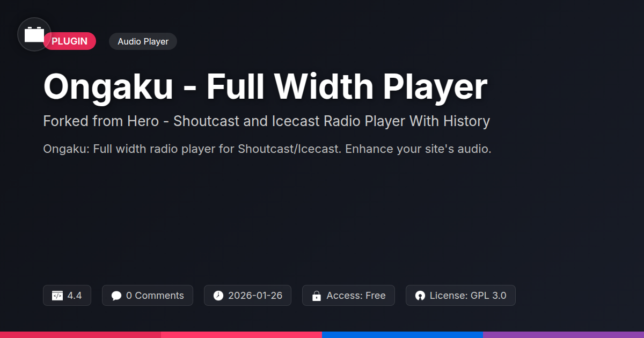Screen dimensions: 644x338
Task: Select the 4.4 version badge
Action: pyautogui.click(x=67, y=296)
